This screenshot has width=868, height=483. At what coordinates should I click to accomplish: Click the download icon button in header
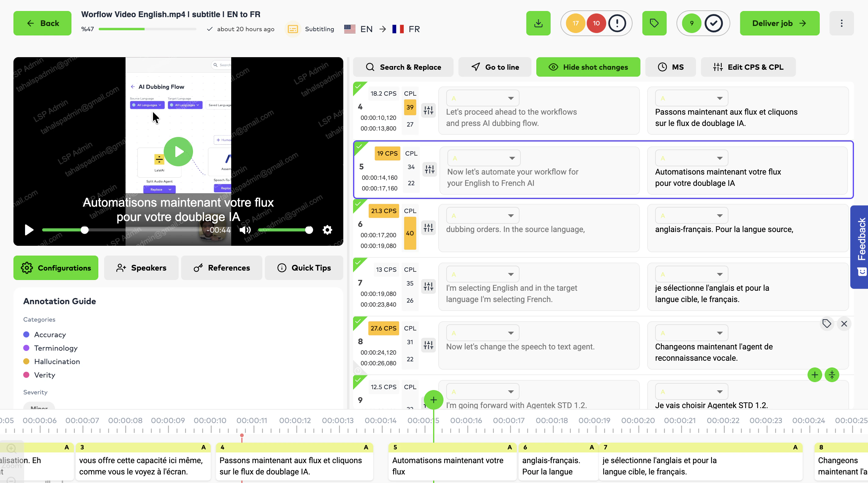pyautogui.click(x=538, y=23)
